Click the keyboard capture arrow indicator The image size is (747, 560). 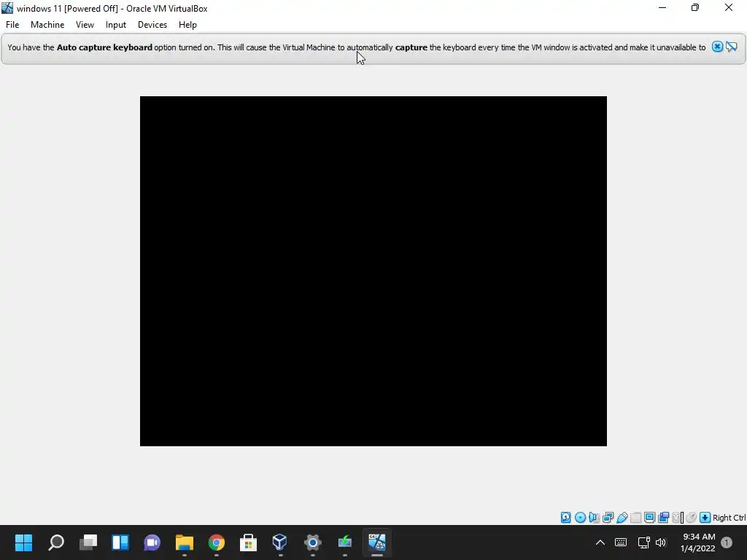(705, 518)
